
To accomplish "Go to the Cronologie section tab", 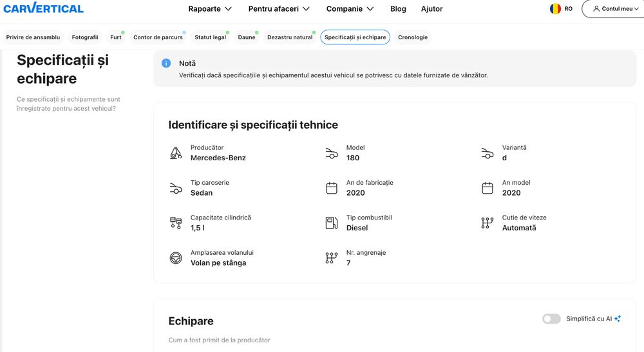I will click(x=413, y=37).
